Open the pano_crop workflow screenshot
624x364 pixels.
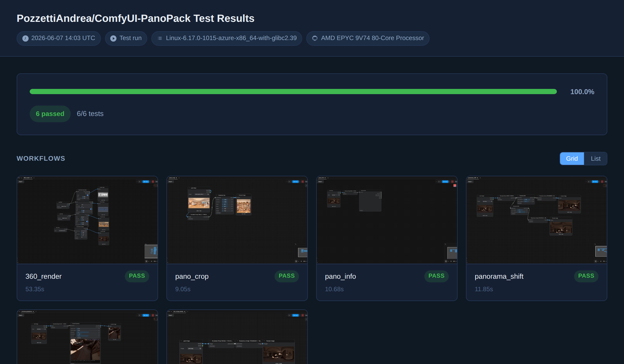point(237,219)
